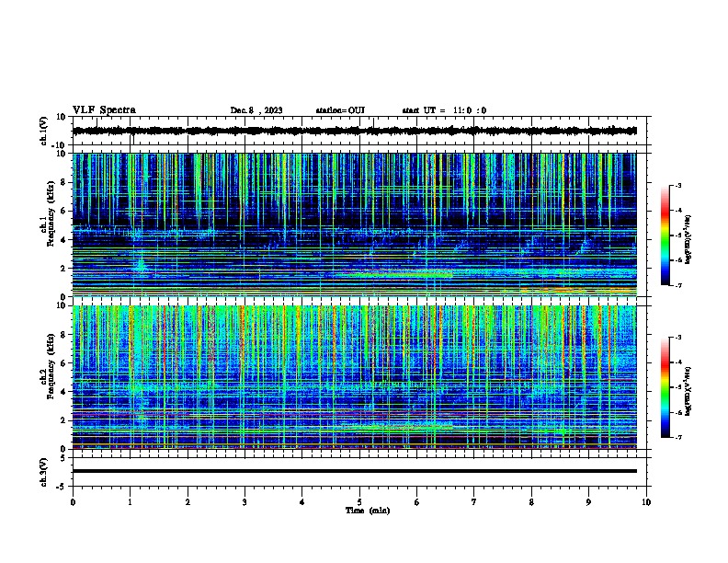Click time axis tick label "9"

pyautogui.click(x=588, y=502)
